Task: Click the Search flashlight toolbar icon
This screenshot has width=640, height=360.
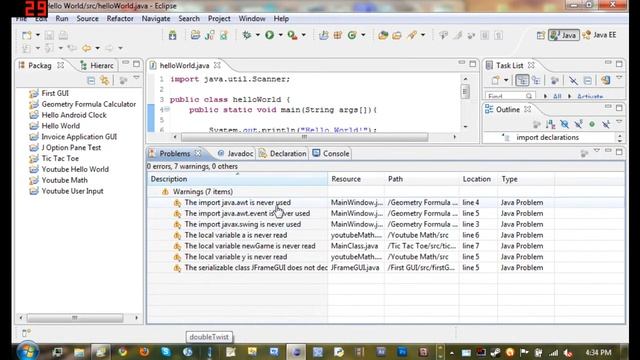Action: pos(412,36)
